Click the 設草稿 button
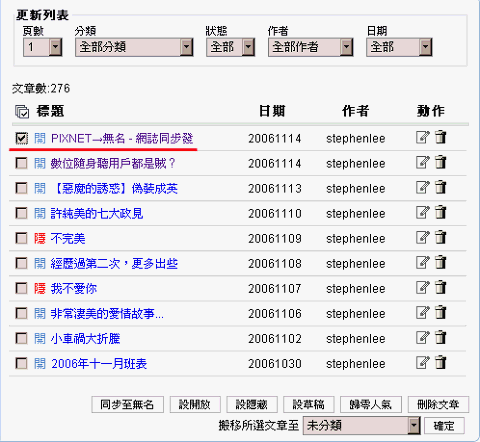480x442 pixels. click(x=309, y=405)
